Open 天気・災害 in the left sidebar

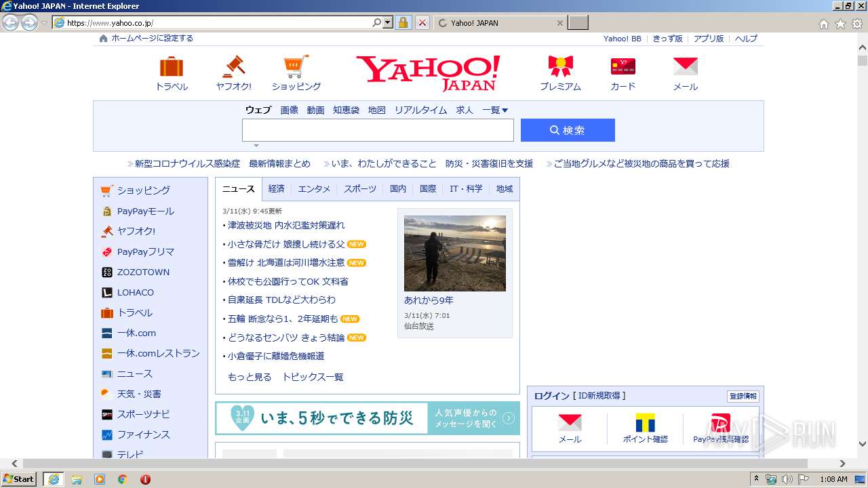(139, 394)
